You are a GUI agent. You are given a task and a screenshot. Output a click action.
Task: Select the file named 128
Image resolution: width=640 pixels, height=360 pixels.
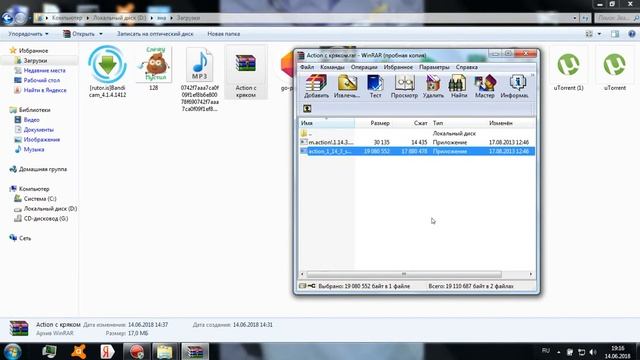[154, 69]
